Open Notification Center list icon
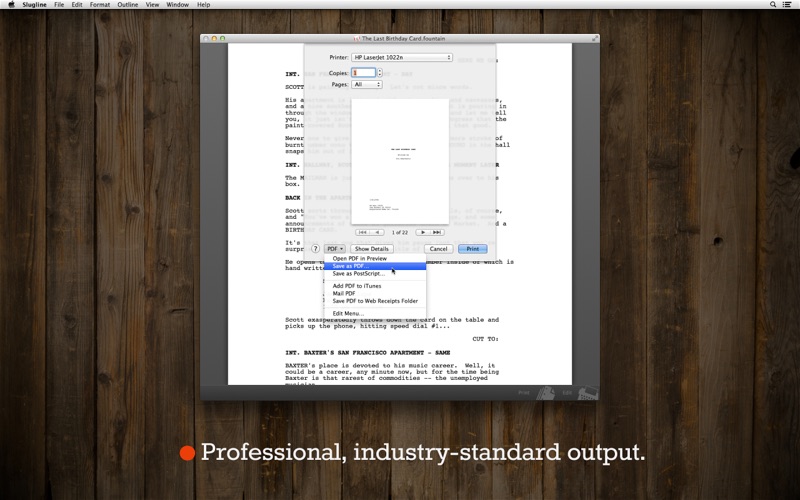Image resolution: width=800 pixels, height=500 pixels. 787,5
